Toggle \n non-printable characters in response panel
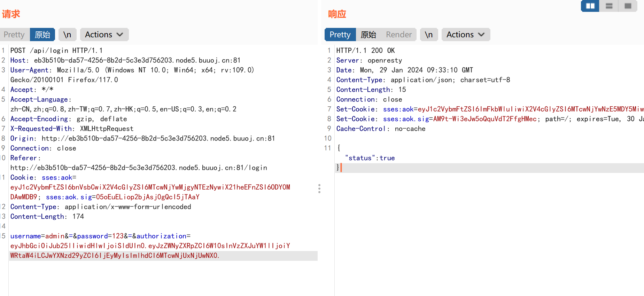This screenshot has height=296, width=644. (x=429, y=35)
